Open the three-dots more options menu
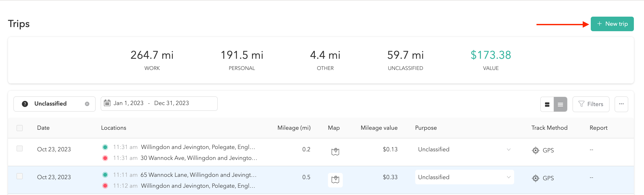Screen dimensions: 644x195 (621, 104)
